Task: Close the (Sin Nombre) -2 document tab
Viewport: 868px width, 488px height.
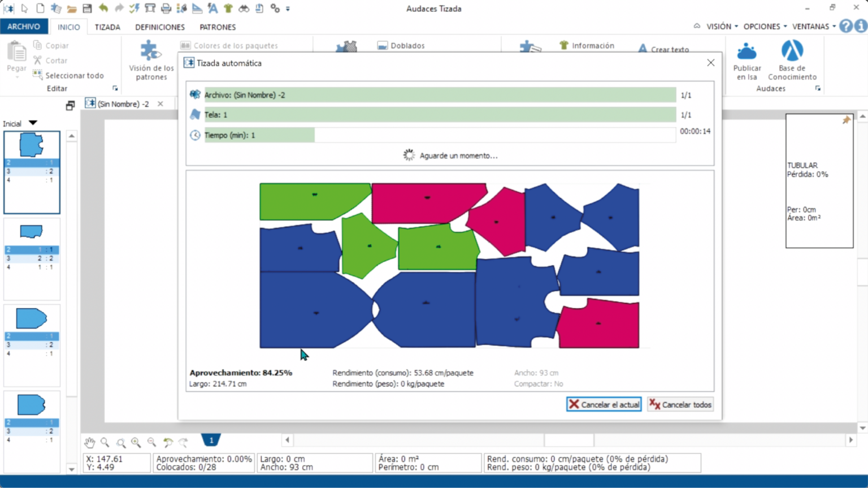Action: [x=160, y=104]
